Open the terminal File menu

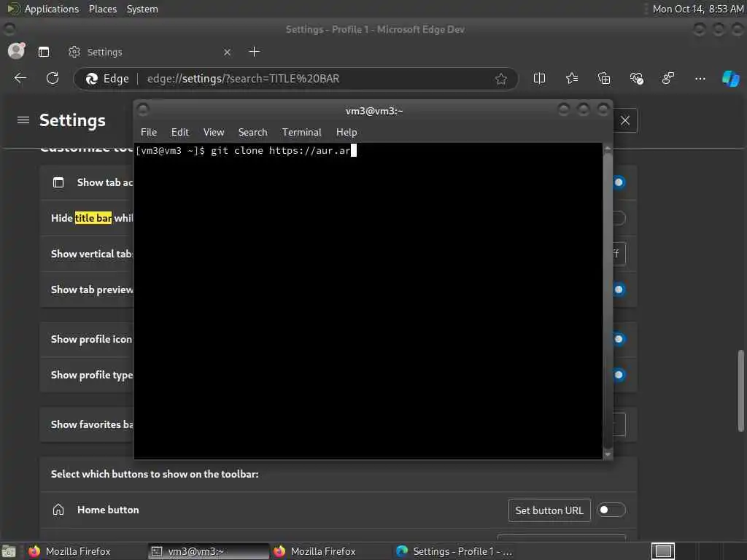(x=149, y=133)
